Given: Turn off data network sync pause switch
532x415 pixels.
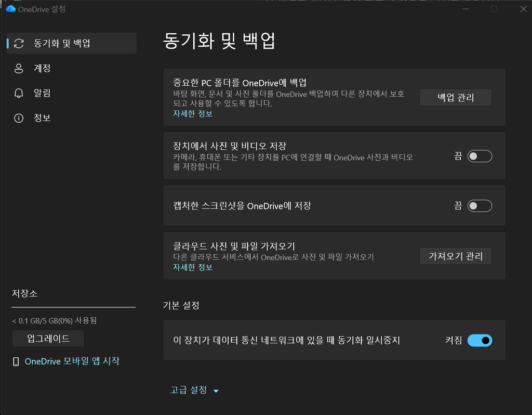Looking at the screenshot, I should point(480,340).
